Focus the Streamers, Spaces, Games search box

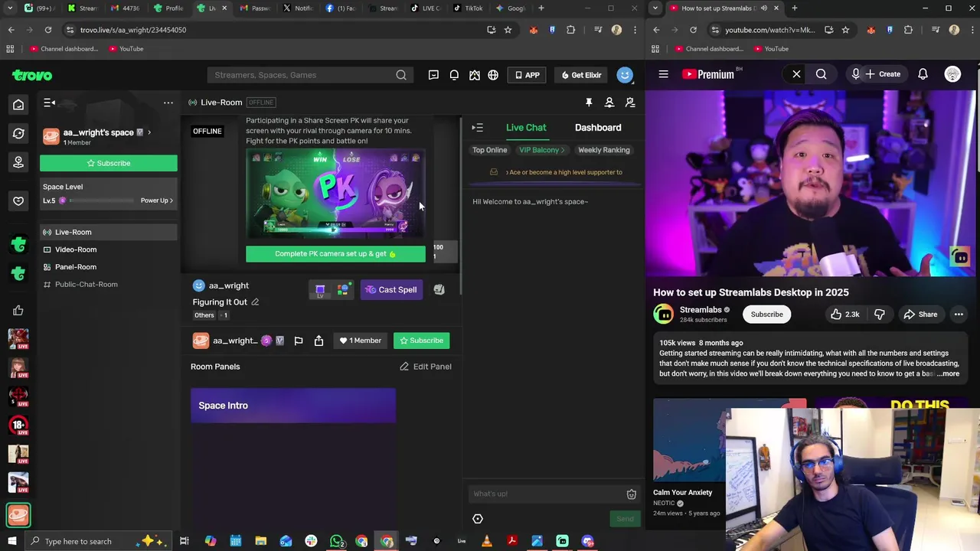point(302,75)
